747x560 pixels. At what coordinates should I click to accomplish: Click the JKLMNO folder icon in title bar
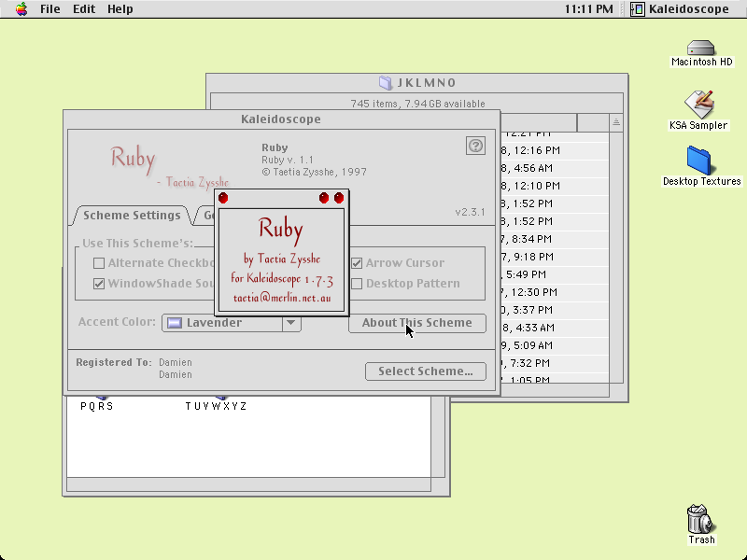click(386, 83)
